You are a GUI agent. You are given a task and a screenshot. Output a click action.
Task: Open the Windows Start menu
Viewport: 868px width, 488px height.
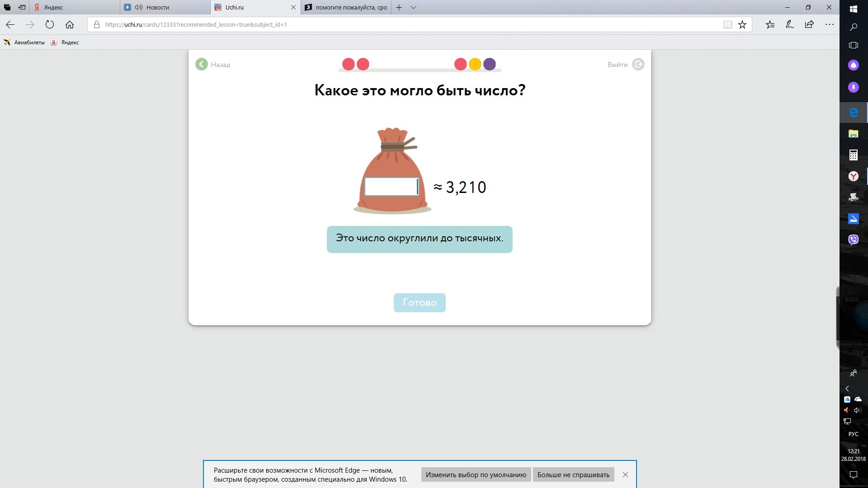[854, 9]
